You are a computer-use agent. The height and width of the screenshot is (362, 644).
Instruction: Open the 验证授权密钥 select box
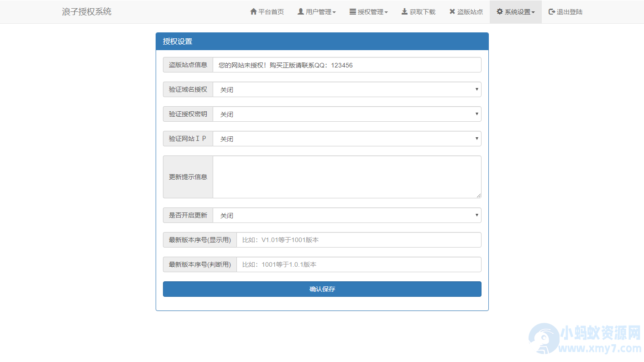tap(347, 114)
